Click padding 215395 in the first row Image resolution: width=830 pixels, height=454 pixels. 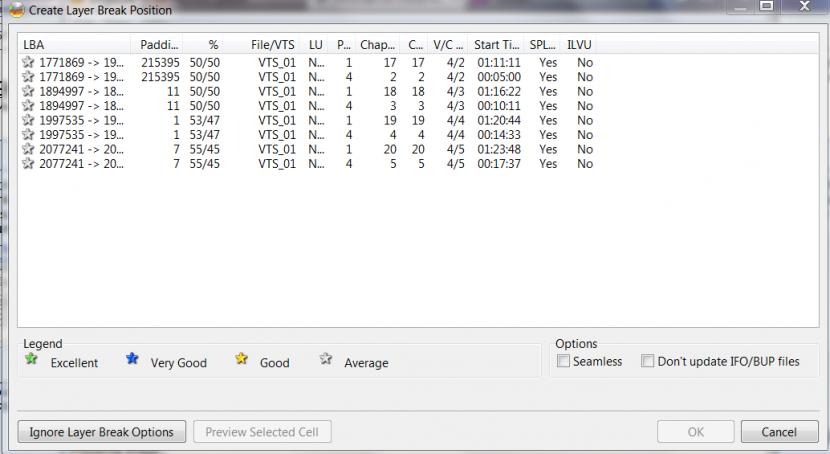point(160,62)
